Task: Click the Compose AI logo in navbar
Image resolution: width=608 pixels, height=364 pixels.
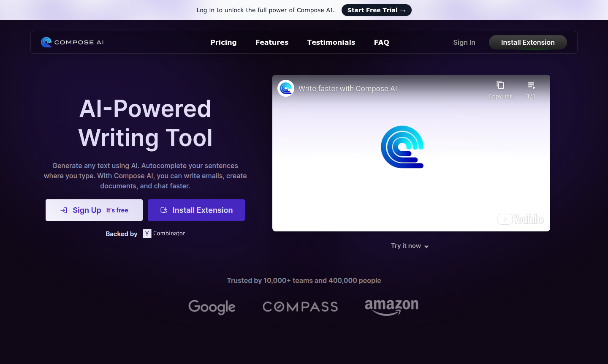Action: [72, 42]
